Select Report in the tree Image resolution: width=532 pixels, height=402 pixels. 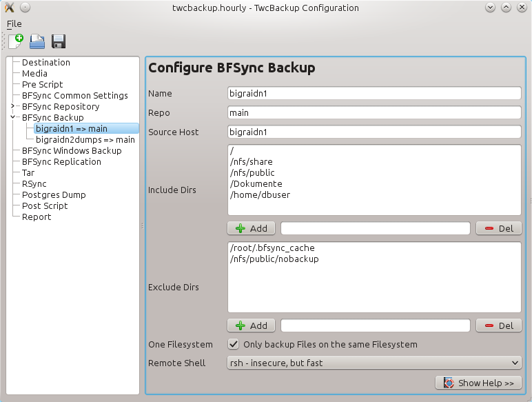[37, 217]
